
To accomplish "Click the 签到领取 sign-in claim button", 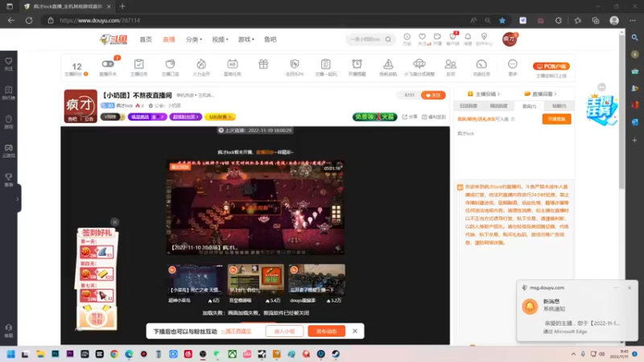I will [x=97, y=317].
